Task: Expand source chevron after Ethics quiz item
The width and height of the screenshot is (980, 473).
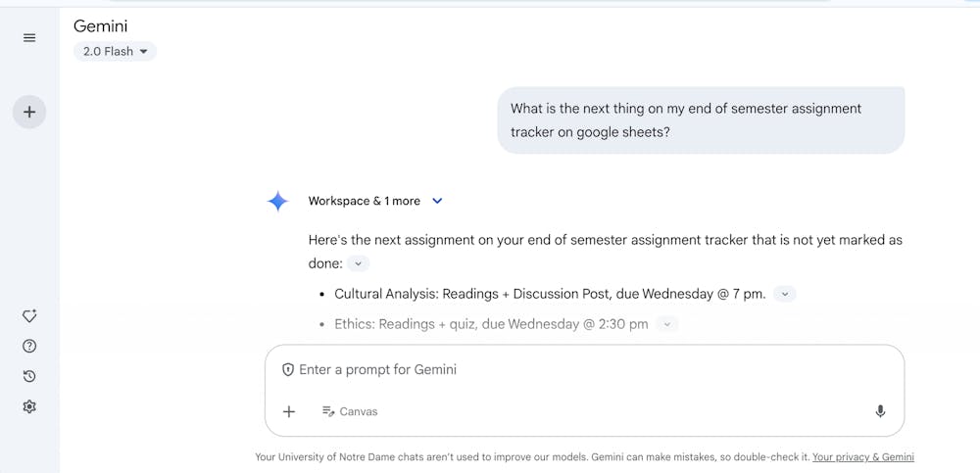Action: (666, 324)
